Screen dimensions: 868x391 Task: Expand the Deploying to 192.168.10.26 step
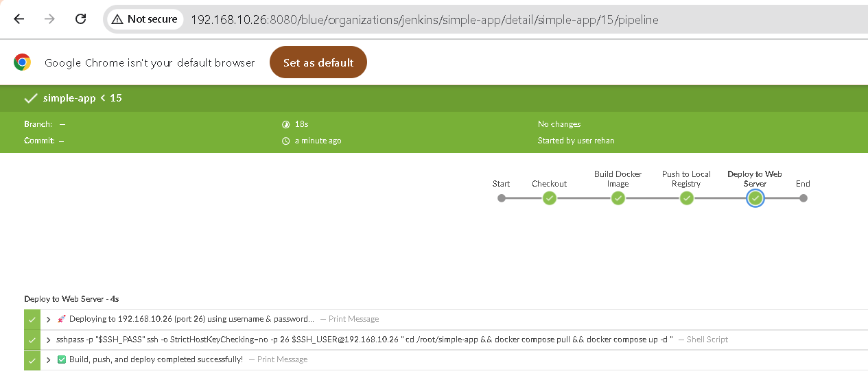click(x=49, y=319)
